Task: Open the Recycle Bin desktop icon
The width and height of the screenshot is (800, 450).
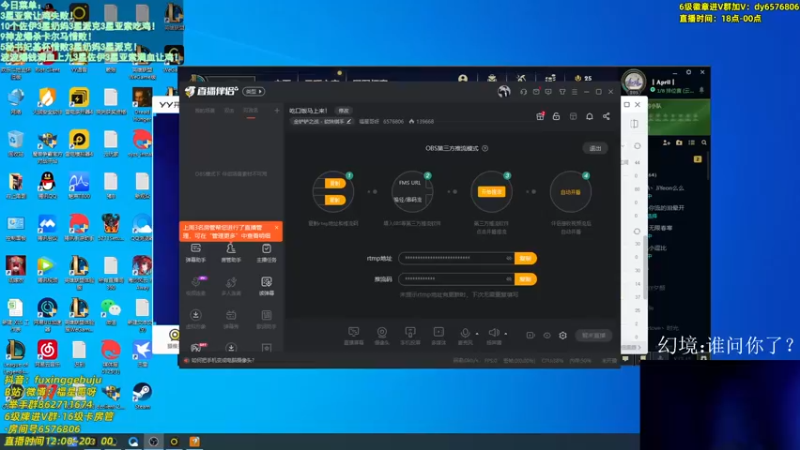Action: (15, 143)
